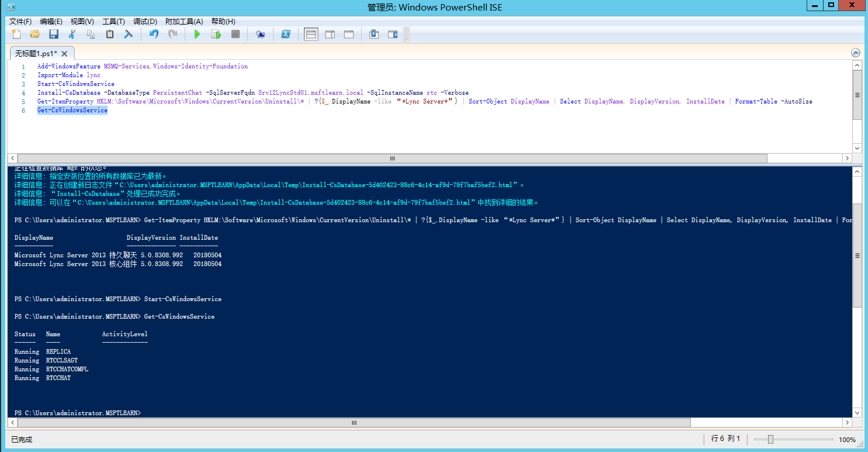Click the RTCCLSAGT service row
868x452 pixels.
46,361
